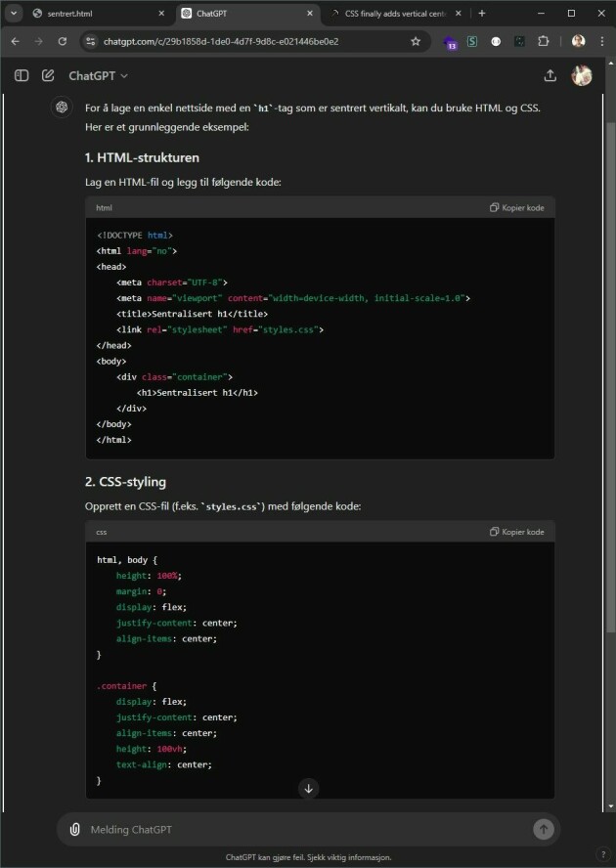Attach a file with the paperclip icon
The image size is (616, 868).
74,829
